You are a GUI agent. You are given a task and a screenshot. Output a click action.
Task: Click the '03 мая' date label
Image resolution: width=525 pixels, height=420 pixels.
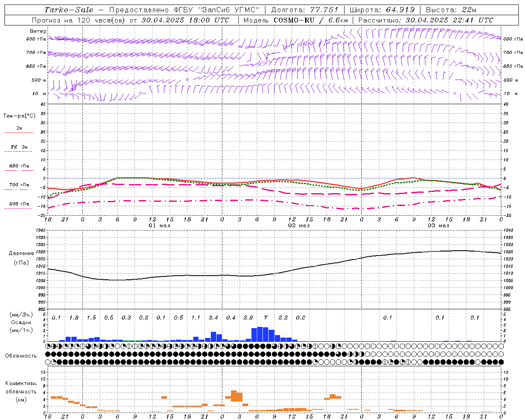(438, 226)
